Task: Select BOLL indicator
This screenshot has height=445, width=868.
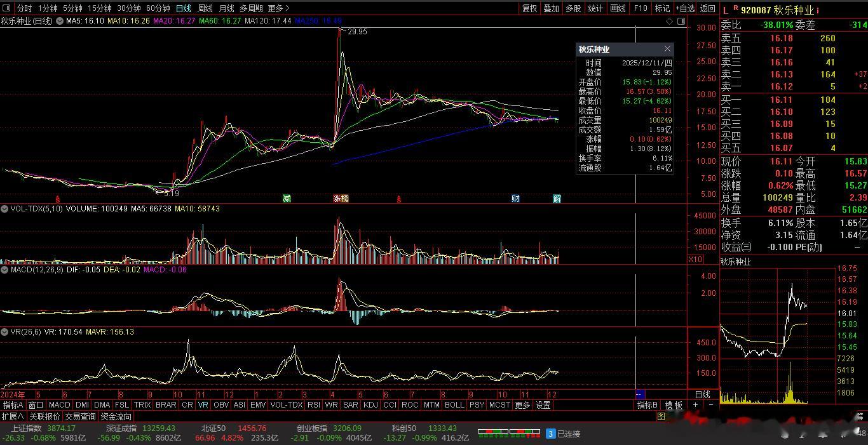Action: [454, 405]
